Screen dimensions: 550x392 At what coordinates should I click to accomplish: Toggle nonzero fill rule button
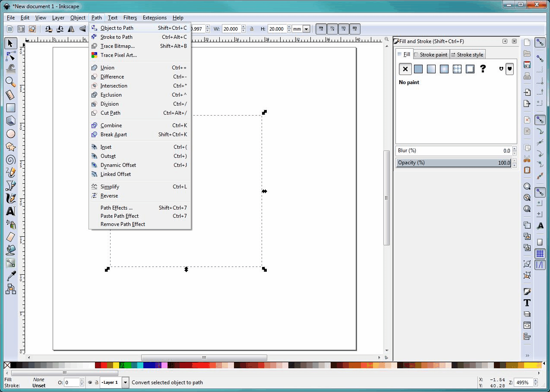click(x=509, y=69)
